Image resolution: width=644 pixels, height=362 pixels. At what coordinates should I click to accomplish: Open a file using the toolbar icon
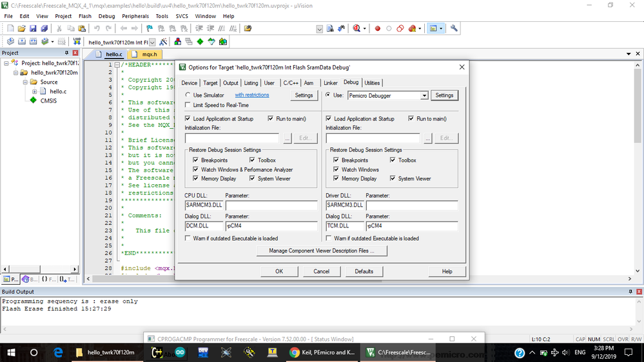tap(22, 28)
